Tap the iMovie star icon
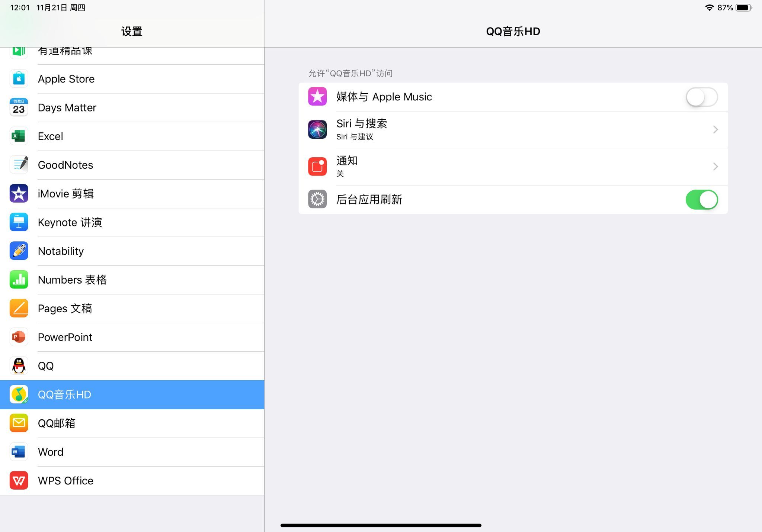 click(19, 193)
